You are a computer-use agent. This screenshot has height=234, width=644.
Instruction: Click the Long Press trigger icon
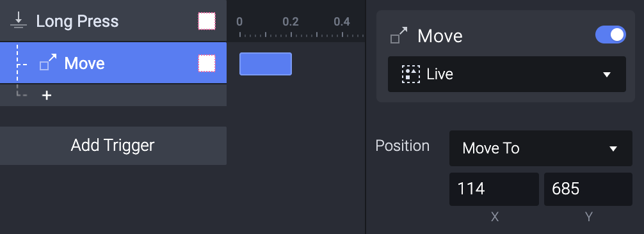19,20
